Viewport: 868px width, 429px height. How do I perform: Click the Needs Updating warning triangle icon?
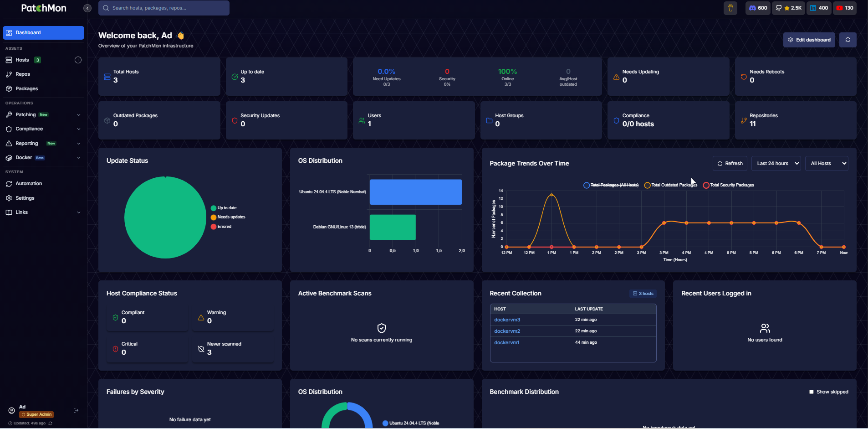616,77
